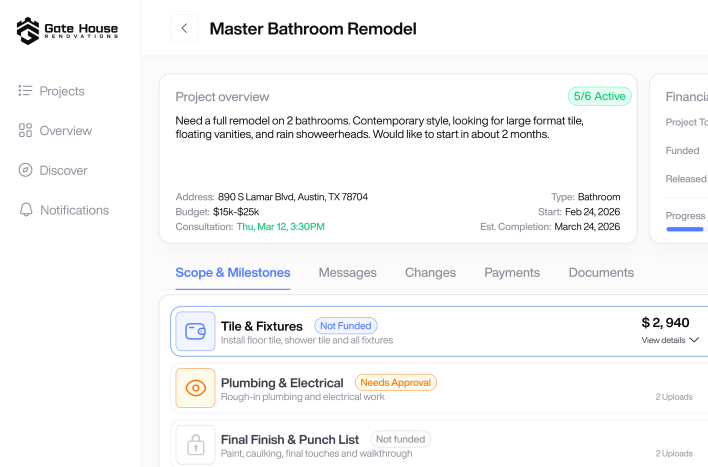Screen dimensions: 708x467
Task: Click the eye icon for Plumbing & Electrical
Action: [x=196, y=388]
